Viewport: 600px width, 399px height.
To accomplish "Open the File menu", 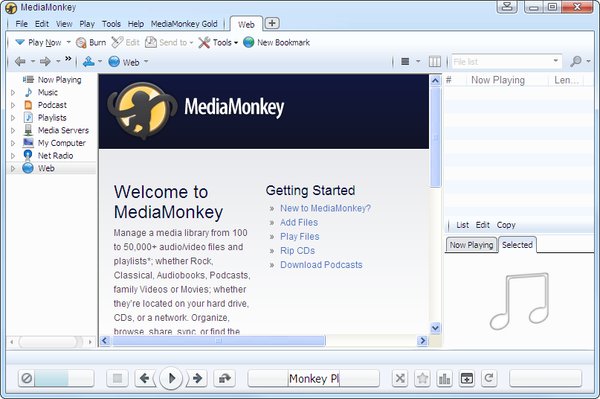I will click(x=21, y=24).
